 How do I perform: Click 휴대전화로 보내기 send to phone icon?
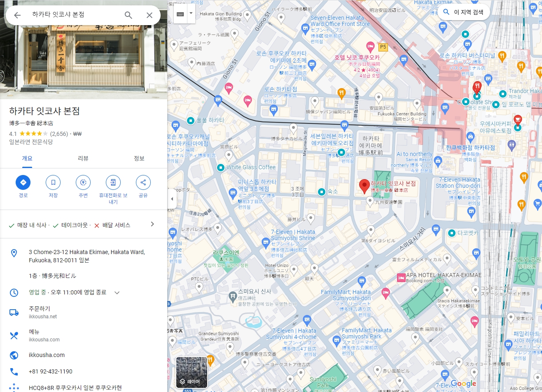coord(113,182)
